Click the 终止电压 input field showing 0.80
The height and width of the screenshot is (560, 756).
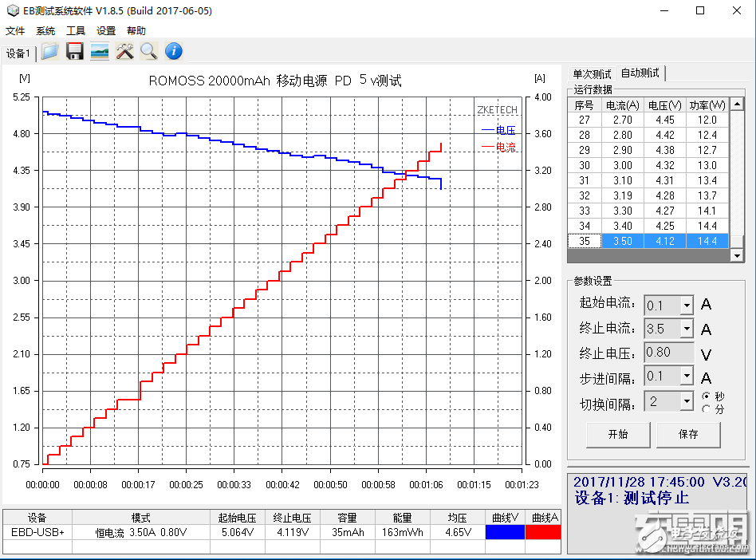tap(668, 352)
